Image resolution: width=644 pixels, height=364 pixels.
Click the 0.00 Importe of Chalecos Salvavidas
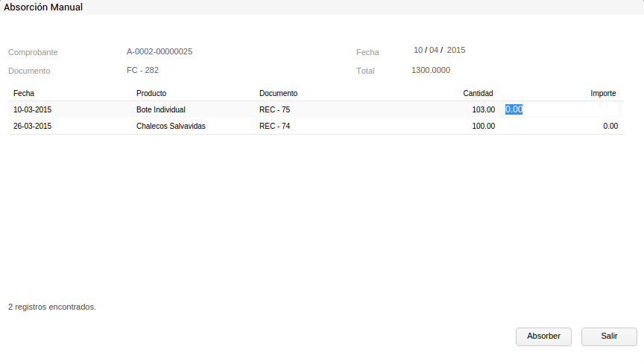(610, 126)
